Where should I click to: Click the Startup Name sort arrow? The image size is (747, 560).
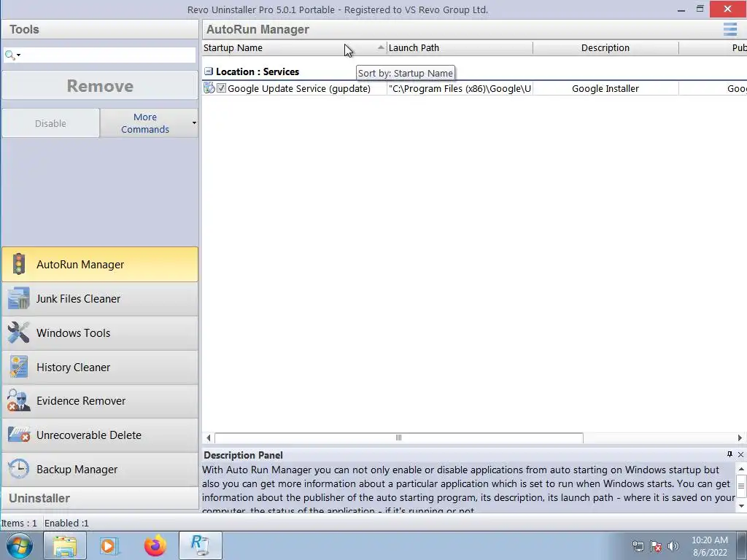[x=381, y=47]
